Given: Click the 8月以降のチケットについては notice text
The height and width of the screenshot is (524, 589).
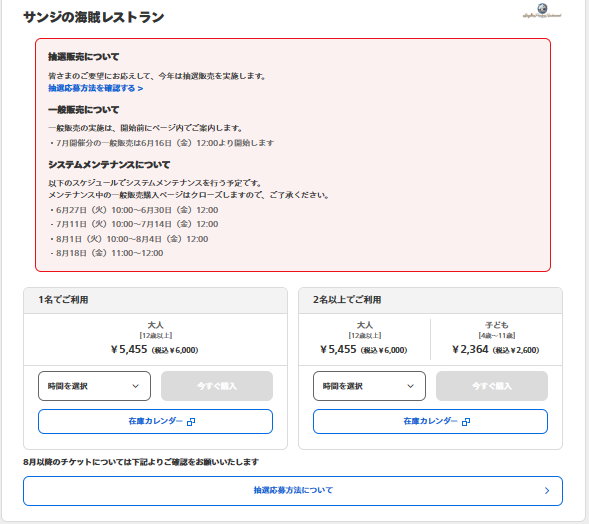Looking at the screenshot, I should click(141, 462).
